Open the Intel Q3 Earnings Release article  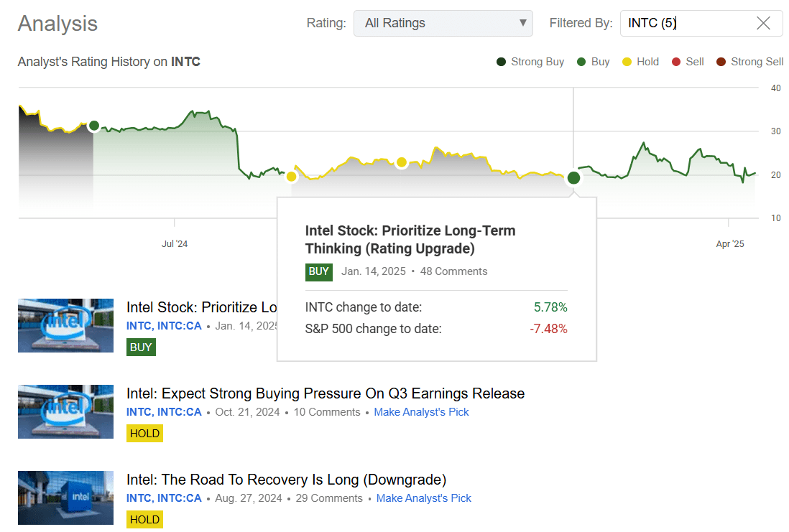point(326,393)
